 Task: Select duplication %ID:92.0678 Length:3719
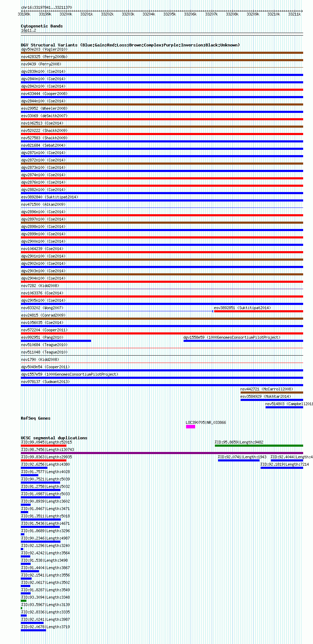[45, 627]
